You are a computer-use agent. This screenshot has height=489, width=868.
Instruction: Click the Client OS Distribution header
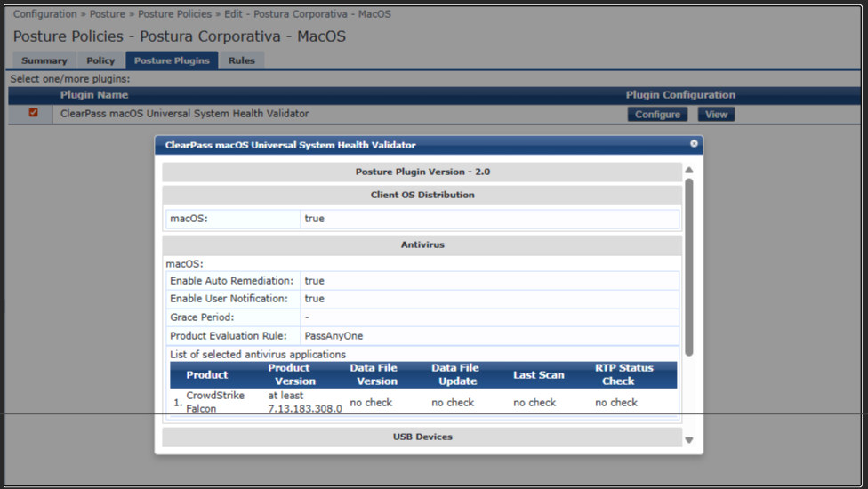point(422,195)
